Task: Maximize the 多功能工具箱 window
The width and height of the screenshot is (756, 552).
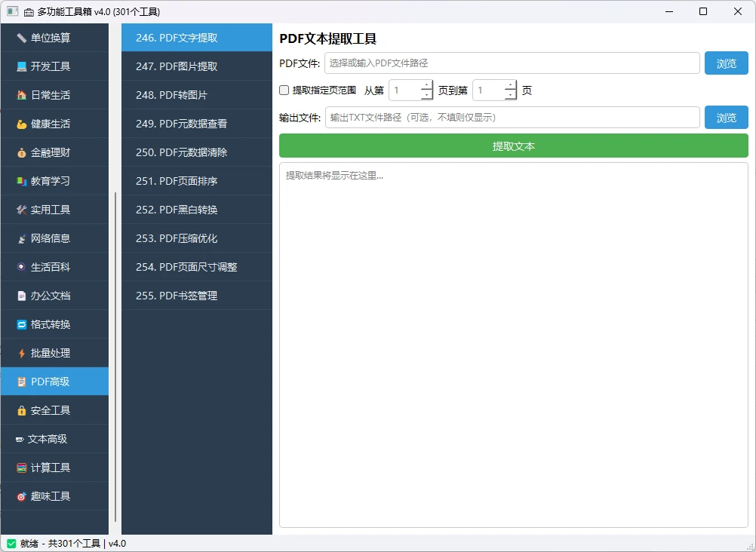Action: pos(703,11)
